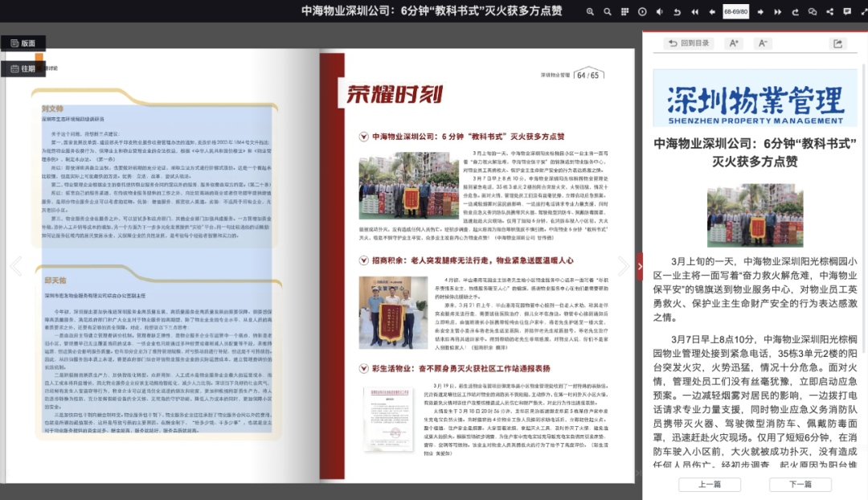Viewport: 868px width, 500px height.
Task: Go to next page right arrow in toolbar
Action: (x=760, y=11)
